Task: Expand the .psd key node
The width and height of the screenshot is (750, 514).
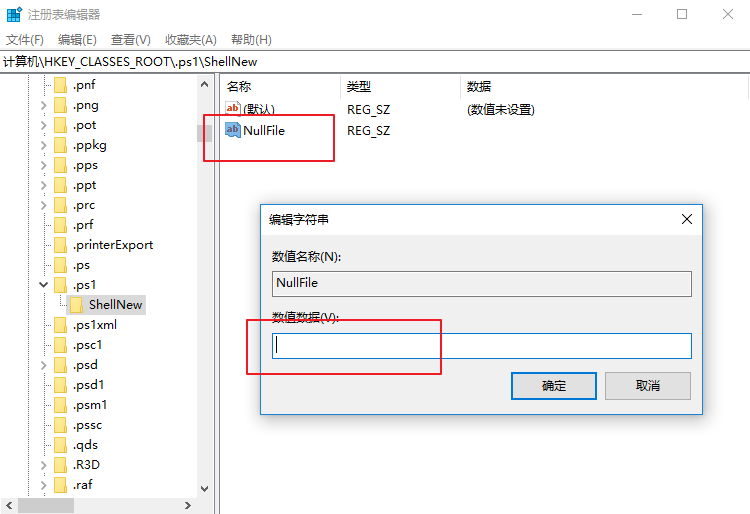Action: point(43,365)
